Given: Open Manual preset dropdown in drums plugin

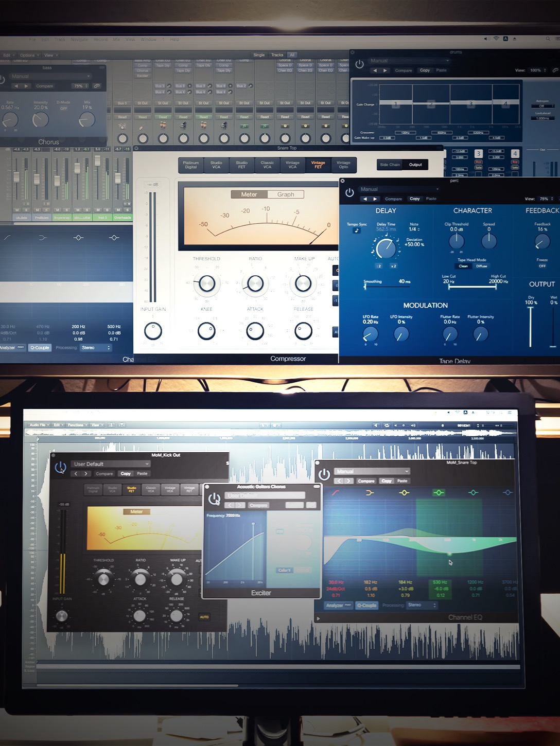Looking at the screenshot, I should click(x=409, y=61).
